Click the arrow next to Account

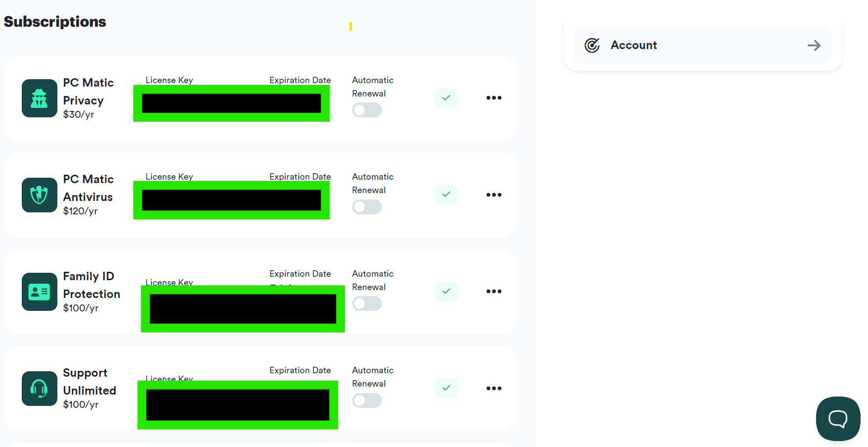tap(814, 46)
